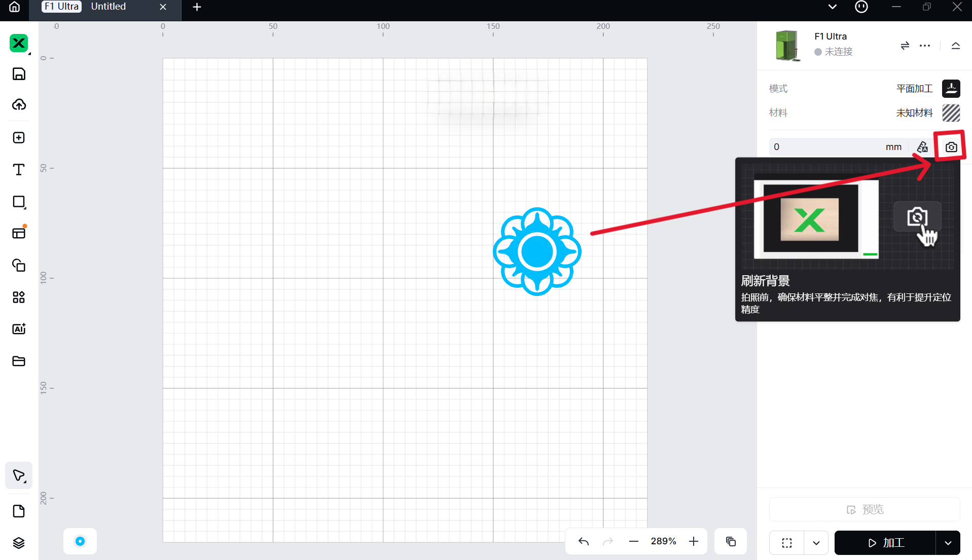
Task: Select the Rectangle shape tool
Action: pyautogui.click(x=19, y=202)
